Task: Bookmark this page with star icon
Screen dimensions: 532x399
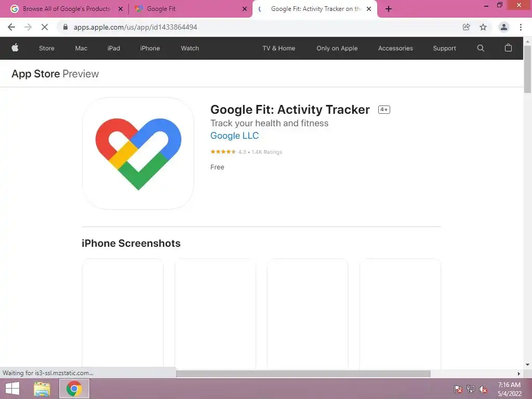Action: coord(483,27)
